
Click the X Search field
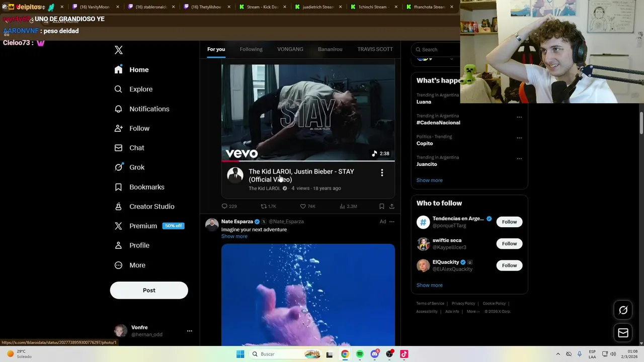coord(436,49)
